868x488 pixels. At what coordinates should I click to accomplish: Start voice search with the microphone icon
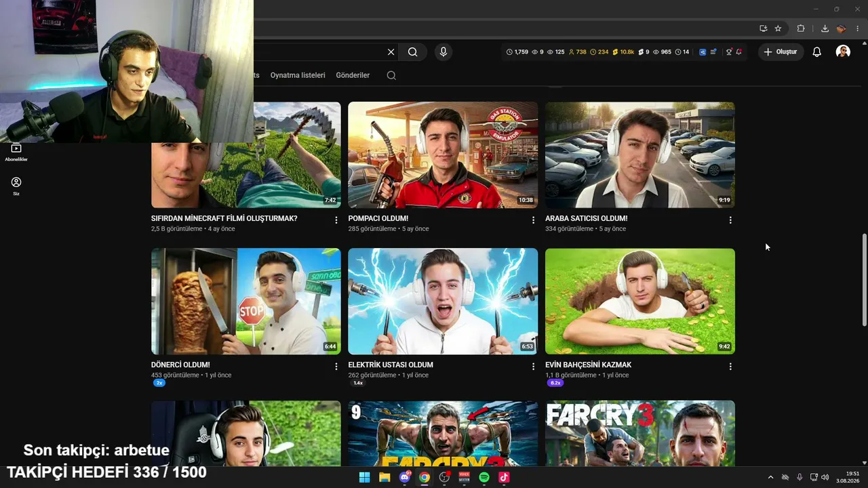pyautogui.click(x=443, y=52)
